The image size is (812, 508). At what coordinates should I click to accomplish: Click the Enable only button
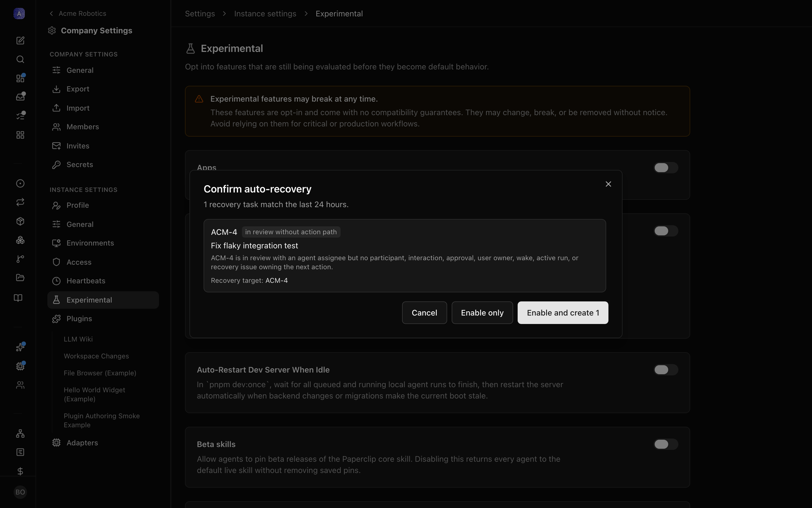point(482,313)
